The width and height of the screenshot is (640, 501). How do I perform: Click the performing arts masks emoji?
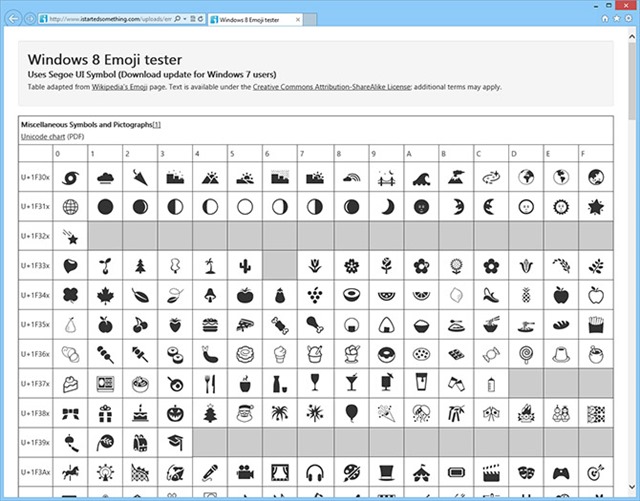point(527,473)
